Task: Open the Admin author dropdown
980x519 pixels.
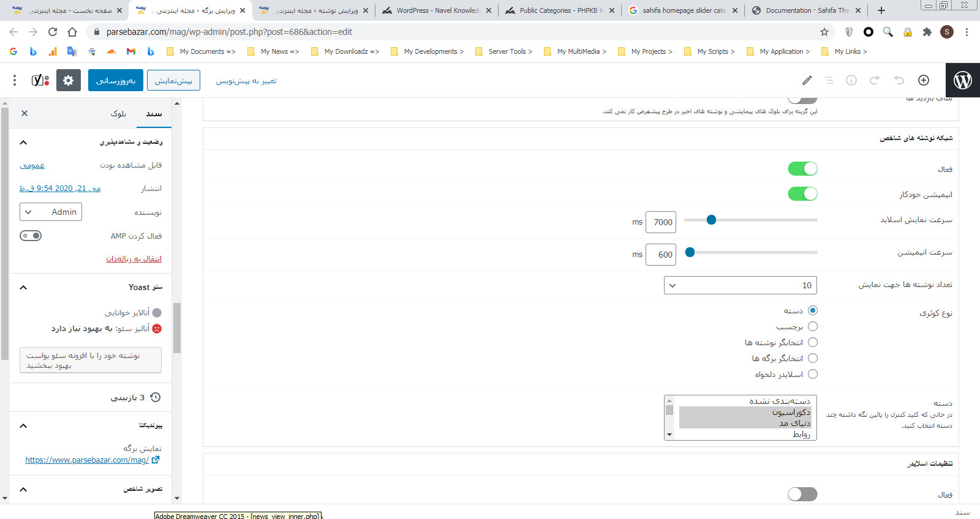Action: pyautogui.click(x=51, y=212)
